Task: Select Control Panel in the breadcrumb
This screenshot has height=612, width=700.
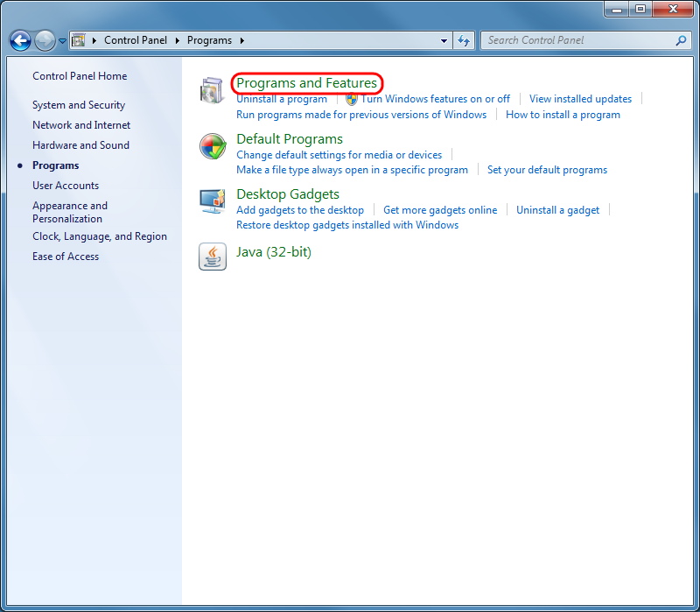Action: [x=136, y=40]
